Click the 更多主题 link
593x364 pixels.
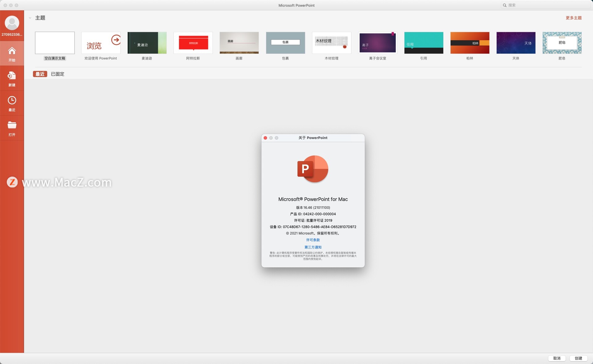click(x=574, y=18)
